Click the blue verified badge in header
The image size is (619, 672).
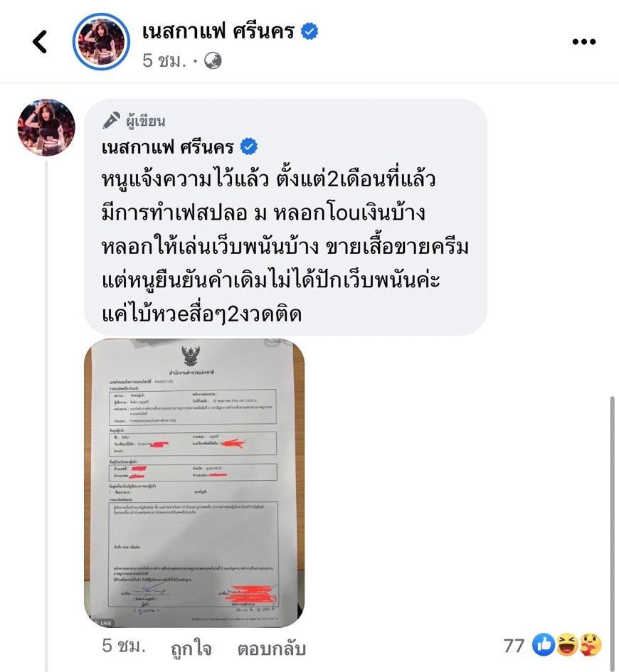(x=309, y=31)
